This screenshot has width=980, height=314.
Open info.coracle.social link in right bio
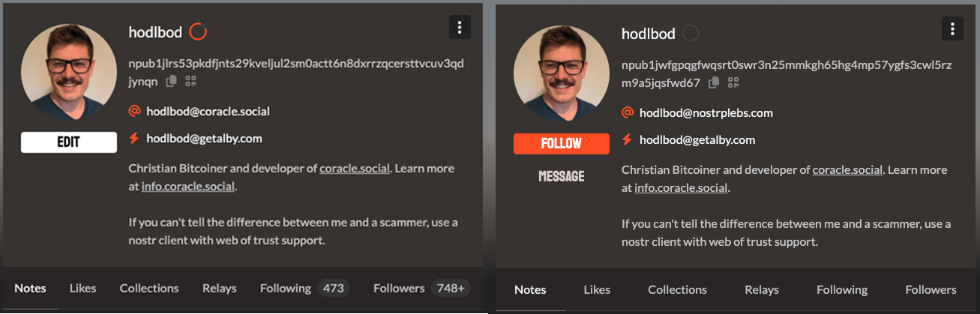coord(681,187)
